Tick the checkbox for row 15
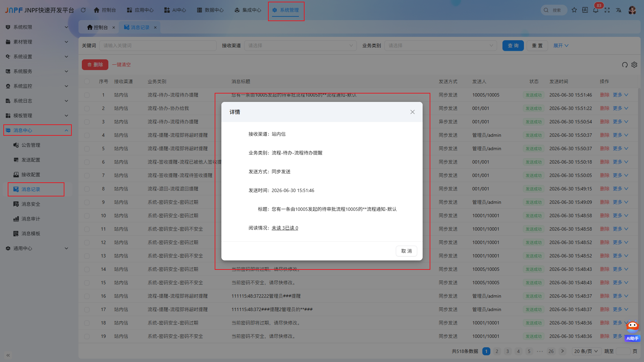This screenshot has width=644, height=362. tap(87, 283)
